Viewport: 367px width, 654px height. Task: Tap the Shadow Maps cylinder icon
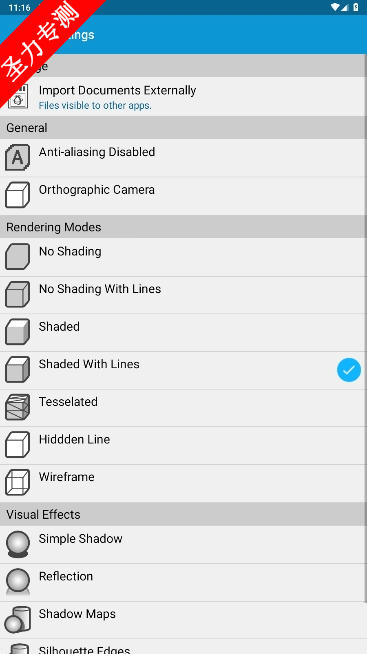pos(18,619)
